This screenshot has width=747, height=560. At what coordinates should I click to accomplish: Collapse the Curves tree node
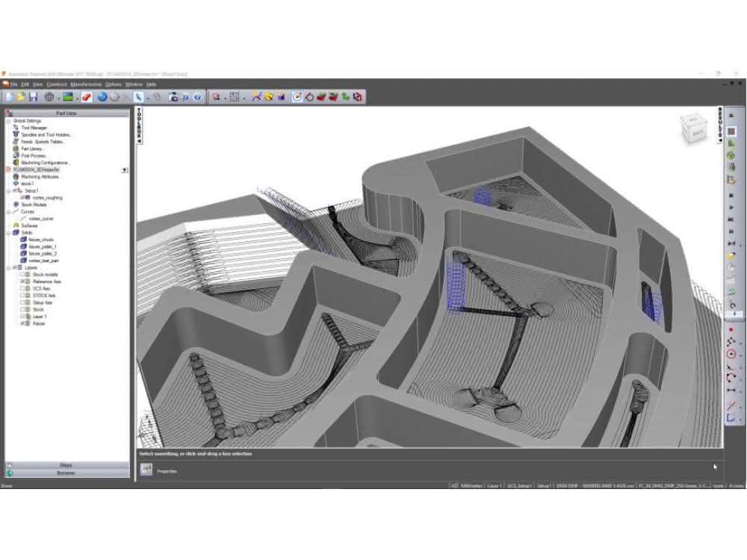click(8, 211)
